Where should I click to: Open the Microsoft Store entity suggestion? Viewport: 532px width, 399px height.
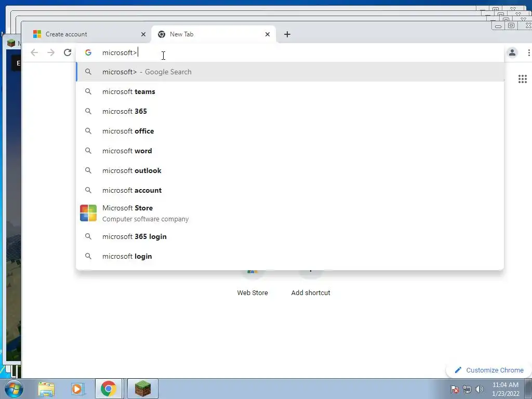point(290,213)
